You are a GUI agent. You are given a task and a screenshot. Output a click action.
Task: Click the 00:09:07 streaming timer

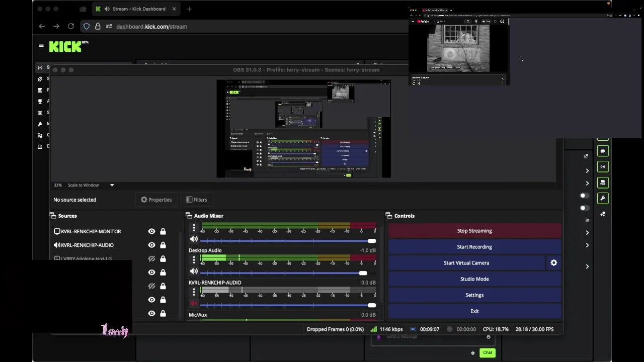point(429,329)
